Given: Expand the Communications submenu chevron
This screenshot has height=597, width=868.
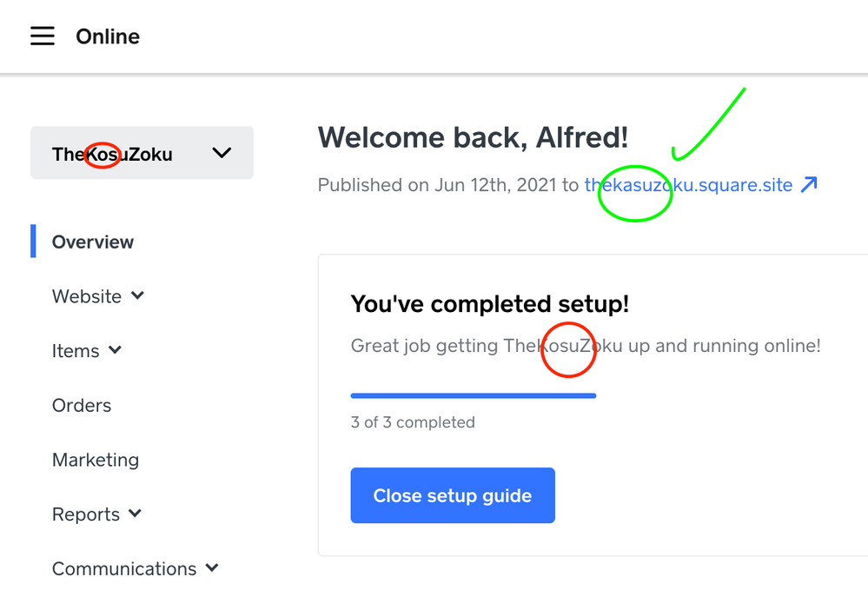Looking at the screenshot, I should click(212, 568).
